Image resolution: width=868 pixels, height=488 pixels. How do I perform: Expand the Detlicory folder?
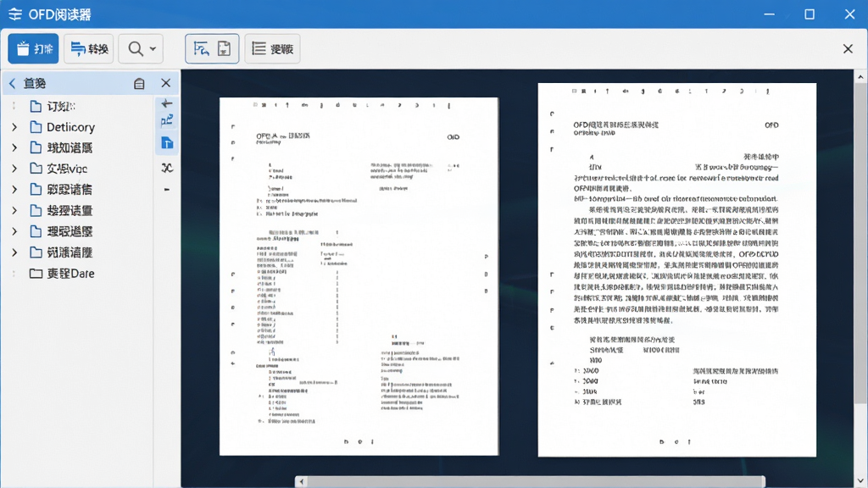(14, 127)
